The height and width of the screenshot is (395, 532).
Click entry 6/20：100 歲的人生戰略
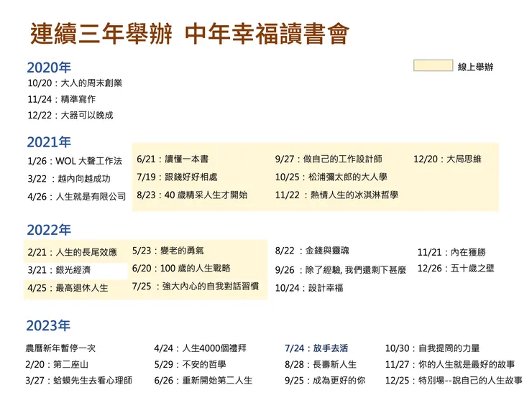pyautogui.click(x=181, y=269)
